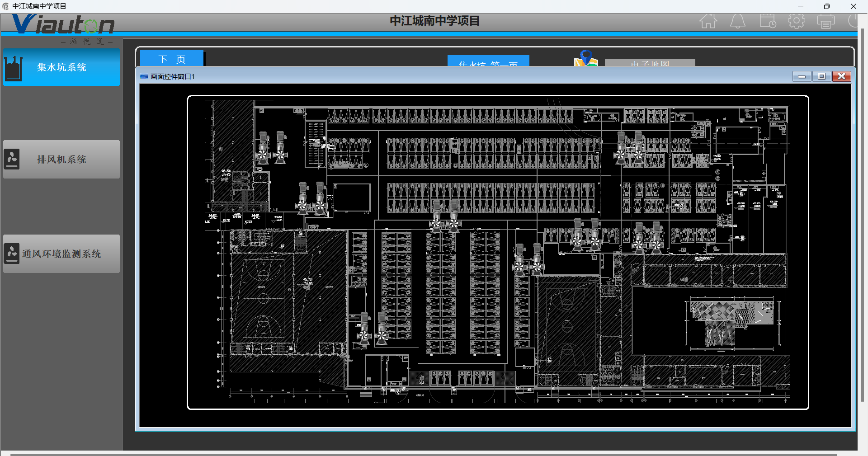Click the horizontal scrollbar along the bottom
This screenshot has height=456, width=868.
(424, 454)
